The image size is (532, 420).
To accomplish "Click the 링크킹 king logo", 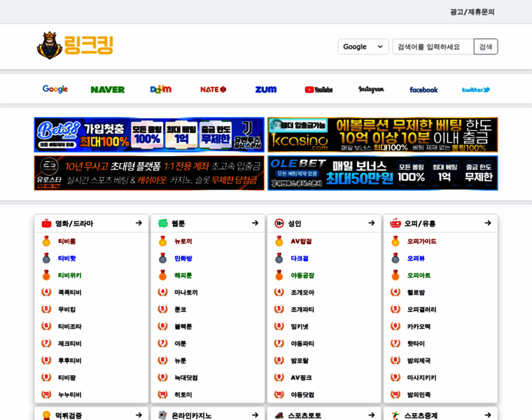I will (75, 45).
